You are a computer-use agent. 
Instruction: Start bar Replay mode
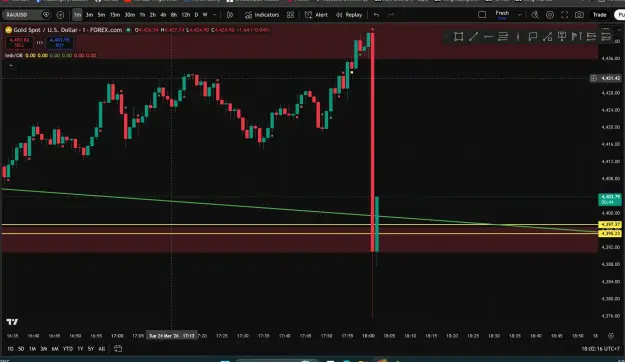click(x=349, y=15)
